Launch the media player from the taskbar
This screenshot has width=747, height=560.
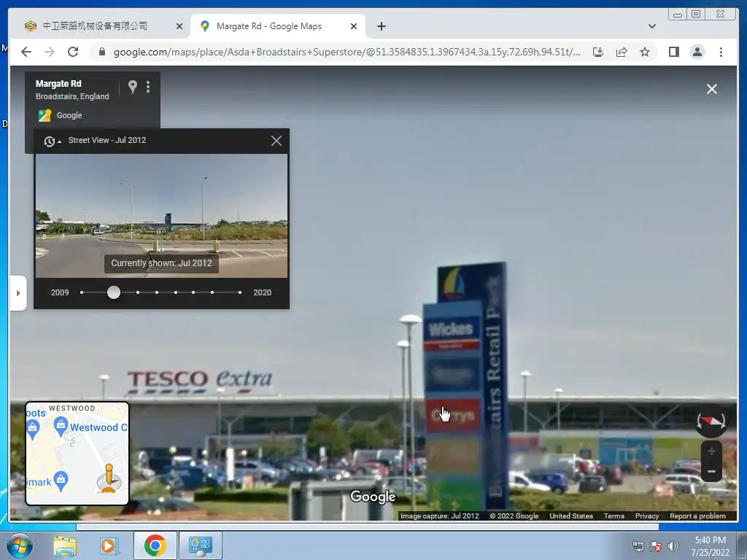[109, 546]
